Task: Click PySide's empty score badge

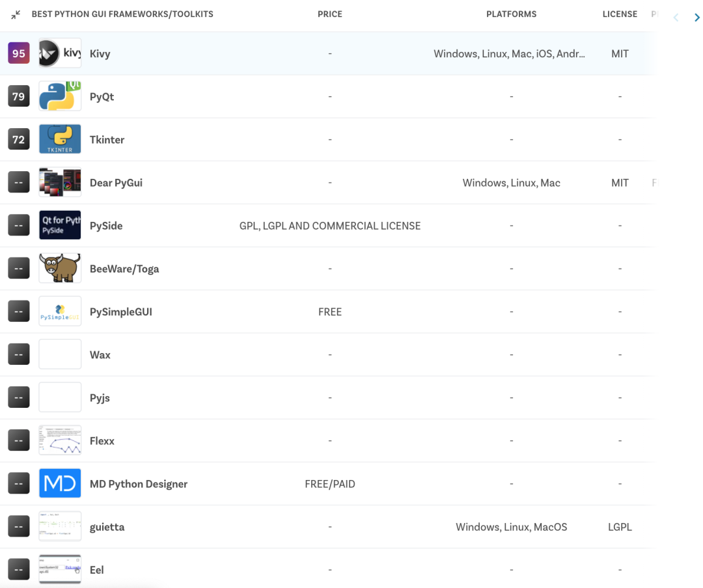Action: click(19, 226)
